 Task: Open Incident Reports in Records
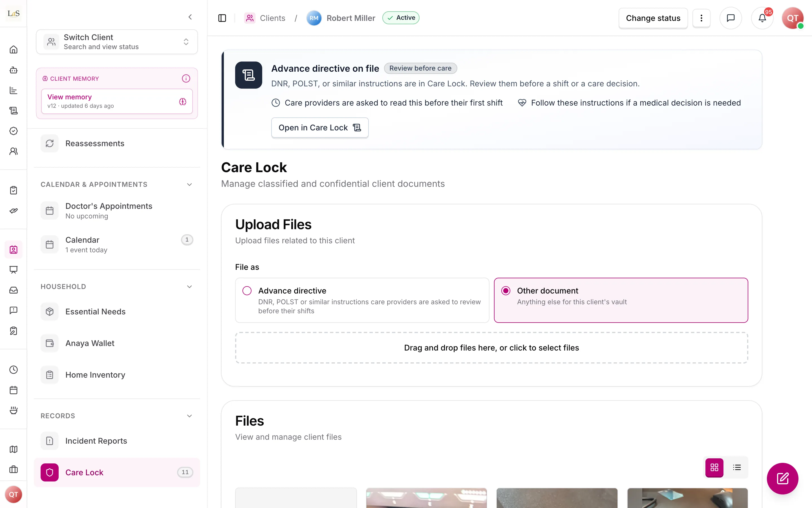[117, 441]
